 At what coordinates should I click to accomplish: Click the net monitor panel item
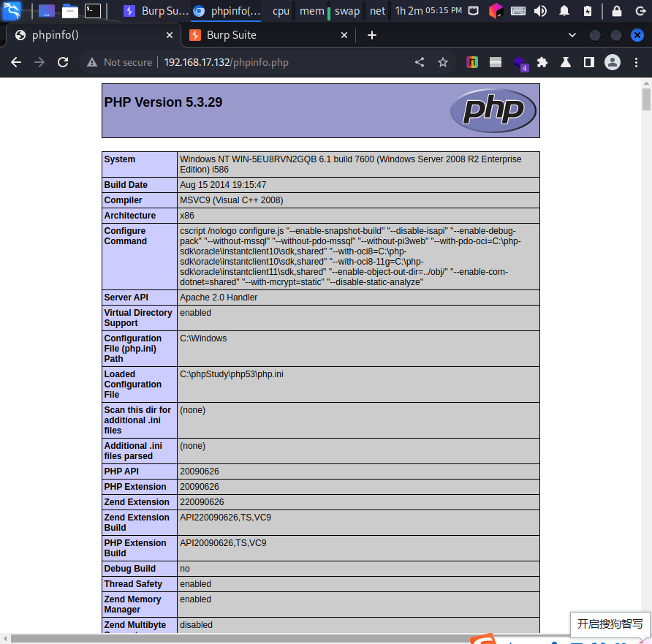coord(378,11)
